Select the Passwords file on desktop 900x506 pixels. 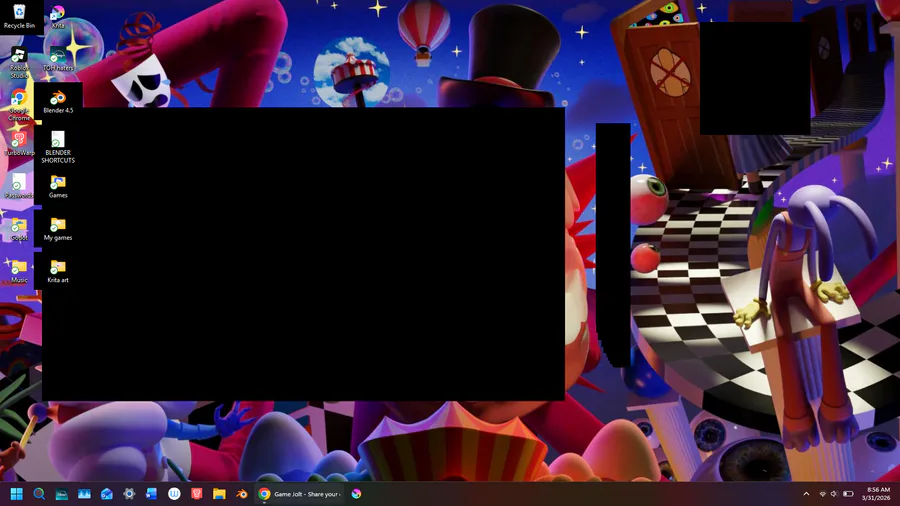pyautogui.click(x=19, y=186)
